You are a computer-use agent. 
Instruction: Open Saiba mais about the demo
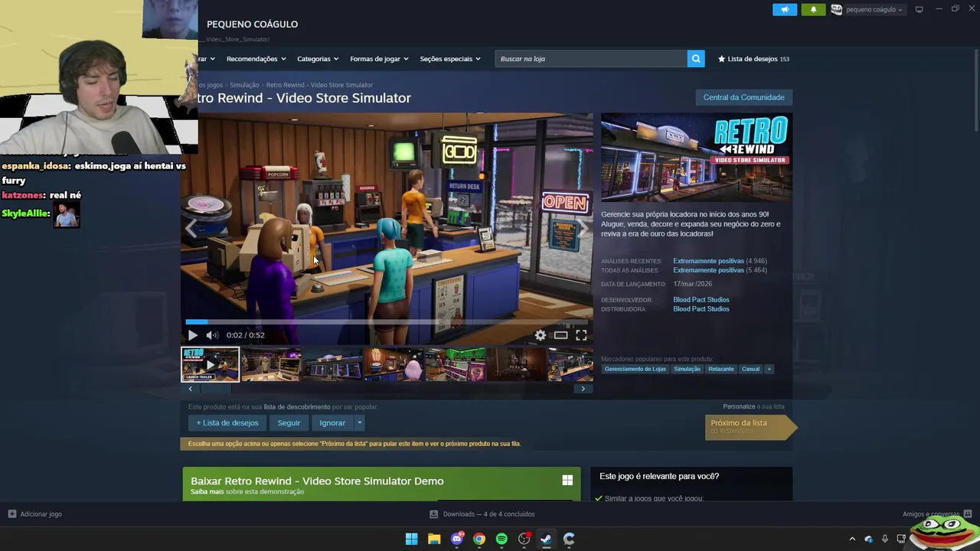coord(207,492)
